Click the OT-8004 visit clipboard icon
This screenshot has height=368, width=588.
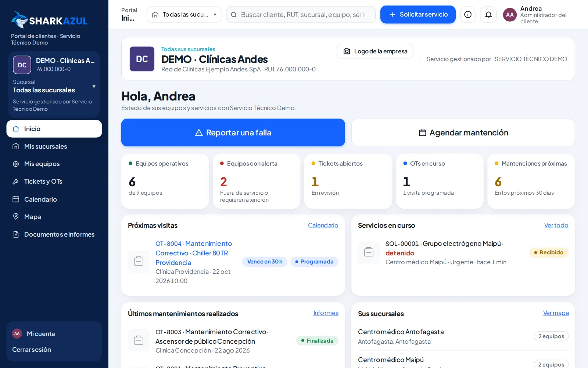click(x=139, y=262)
